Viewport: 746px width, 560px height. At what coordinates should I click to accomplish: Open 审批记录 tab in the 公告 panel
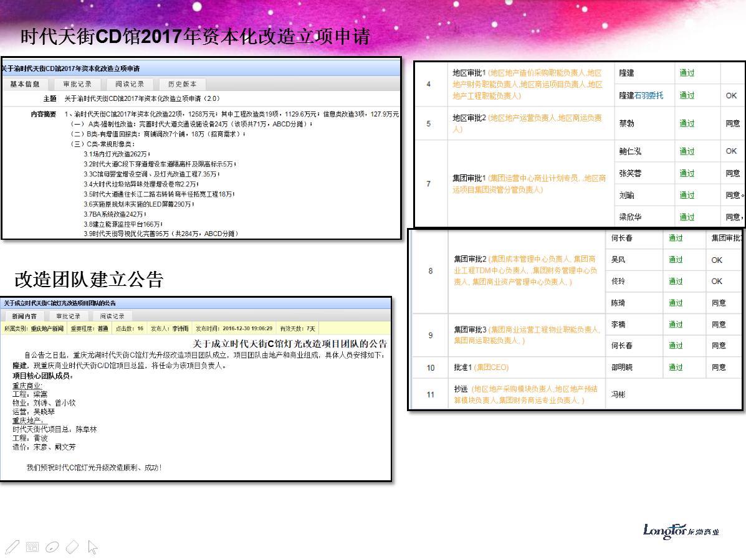click(x=68, y=316)
